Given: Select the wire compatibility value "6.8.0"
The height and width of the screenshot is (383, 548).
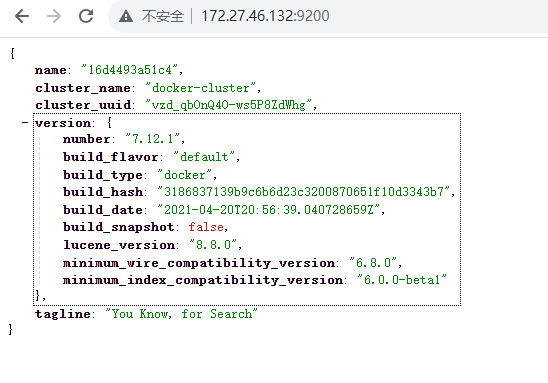Looking at the screenshot, I should coord(373,262).
